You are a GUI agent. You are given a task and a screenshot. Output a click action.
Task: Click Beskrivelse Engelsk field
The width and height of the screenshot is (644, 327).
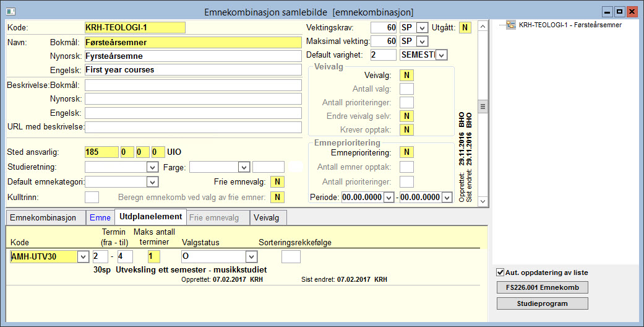(x=193, y=113)
